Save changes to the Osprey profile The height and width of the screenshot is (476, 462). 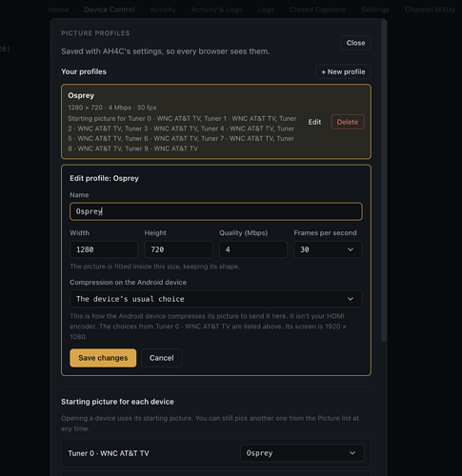click(x=103, y=358)
